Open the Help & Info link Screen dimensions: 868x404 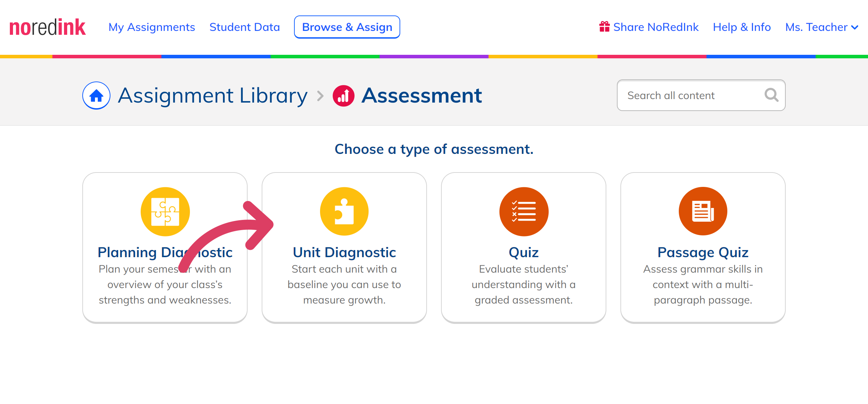pos(742,27)
